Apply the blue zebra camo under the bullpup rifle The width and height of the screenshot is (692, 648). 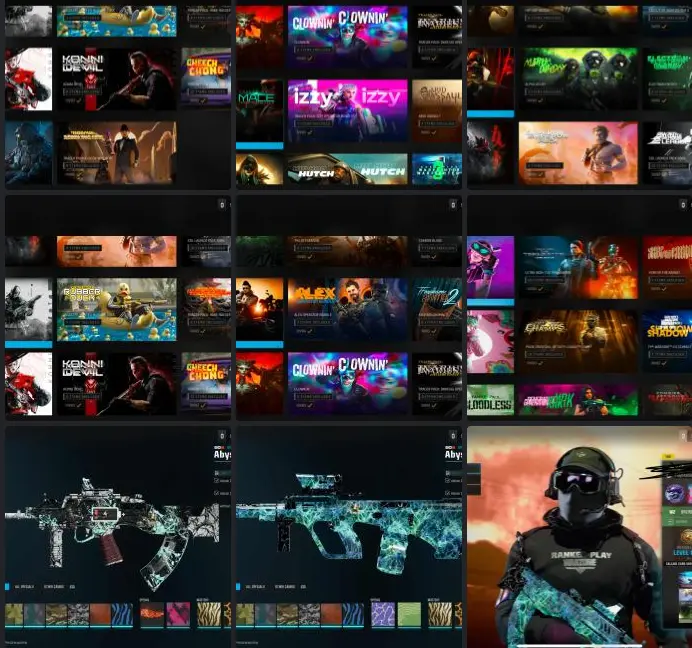[352, 614]
